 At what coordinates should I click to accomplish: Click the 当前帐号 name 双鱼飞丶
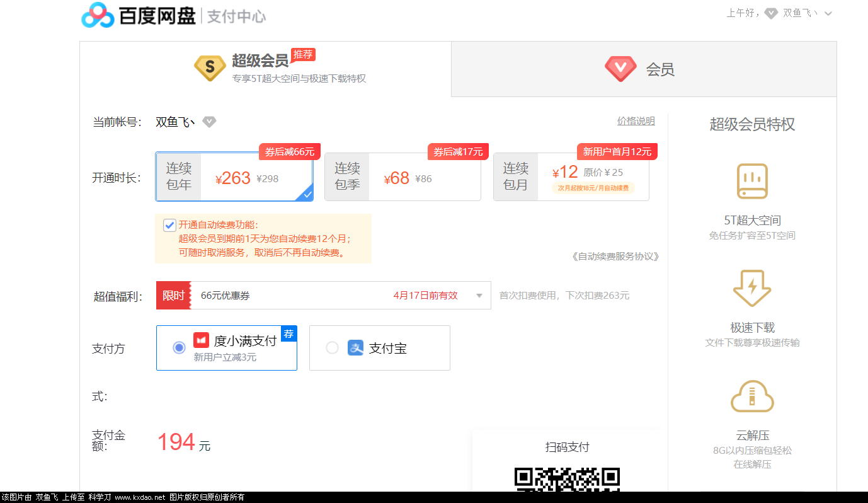[x=175, y=122]
